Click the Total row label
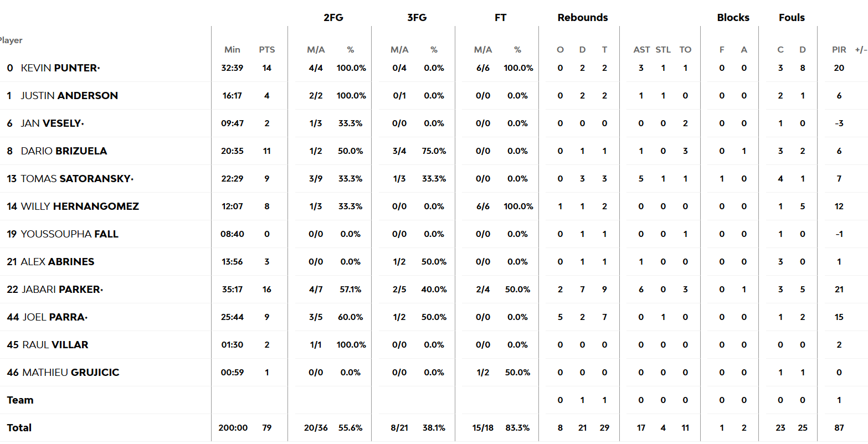The height and width of the screenshot is (444, 868). click(x=19, y=428)
